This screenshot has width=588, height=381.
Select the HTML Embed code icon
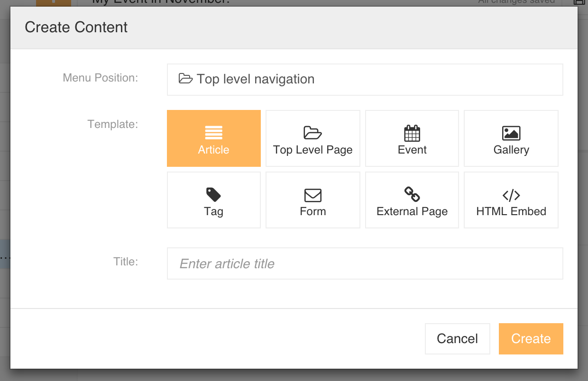pyautogui.click(x=511, y=195)
